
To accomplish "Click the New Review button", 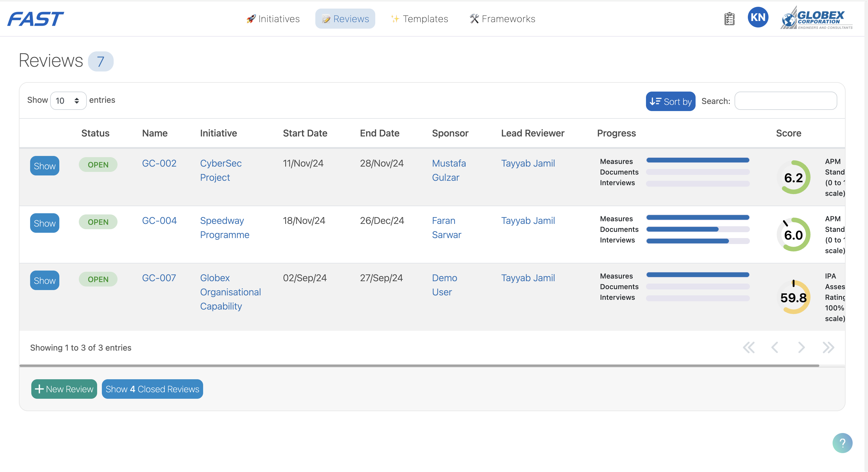I will (64, 389).
